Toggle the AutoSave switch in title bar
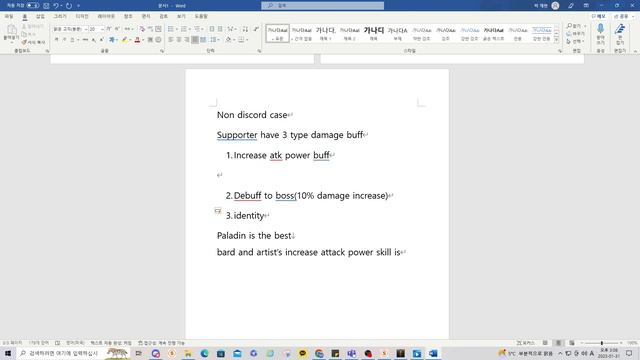Image resolution: width=640 pixels, height=360 pixels. pos(33,6)
